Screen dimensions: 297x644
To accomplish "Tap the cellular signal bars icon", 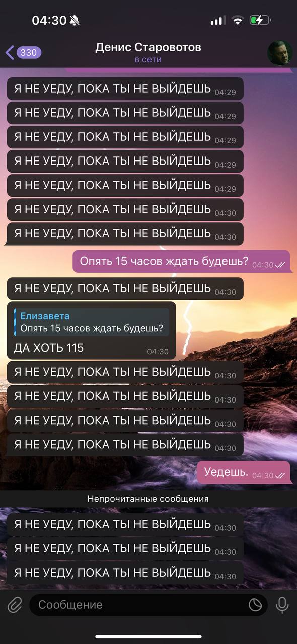I will click(x=217, y=20).
